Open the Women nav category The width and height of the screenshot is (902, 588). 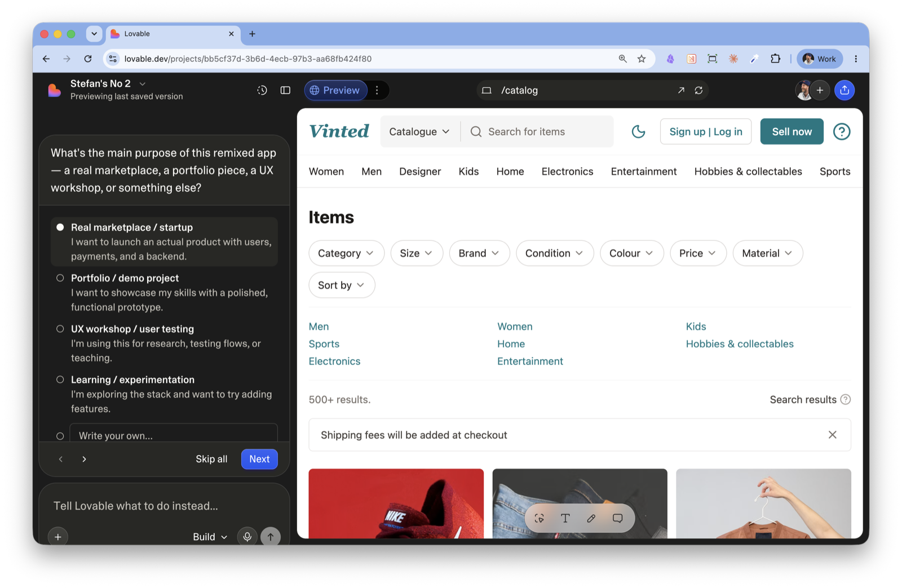tap(326, 171)
